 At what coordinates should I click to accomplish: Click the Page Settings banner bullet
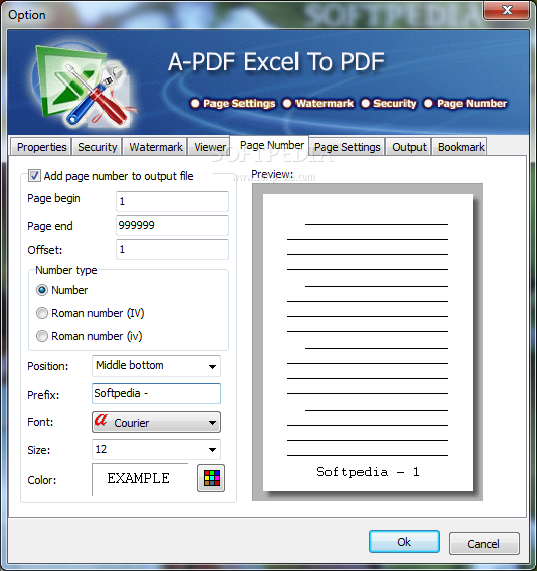coord(195,103)
